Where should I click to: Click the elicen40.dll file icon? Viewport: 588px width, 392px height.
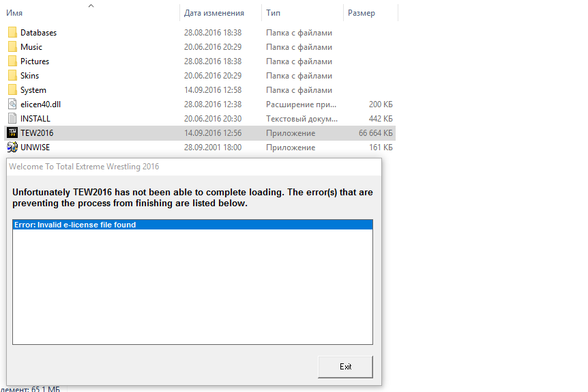point(12,104)
